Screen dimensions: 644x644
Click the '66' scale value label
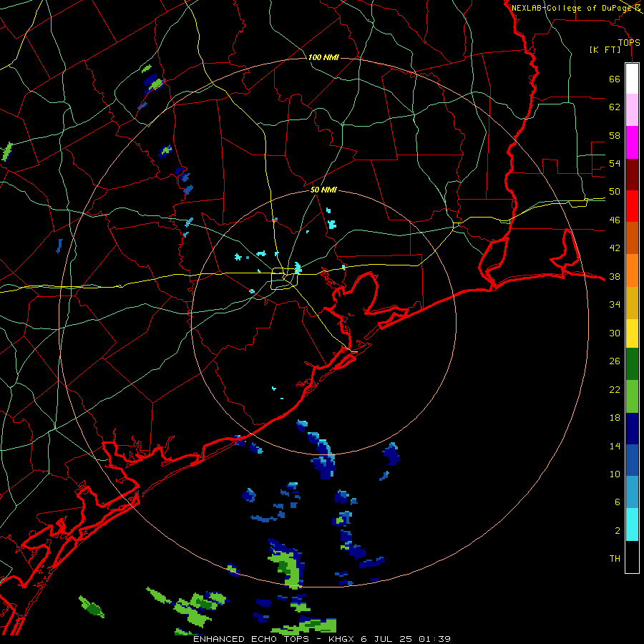click(x=615, y=79)
